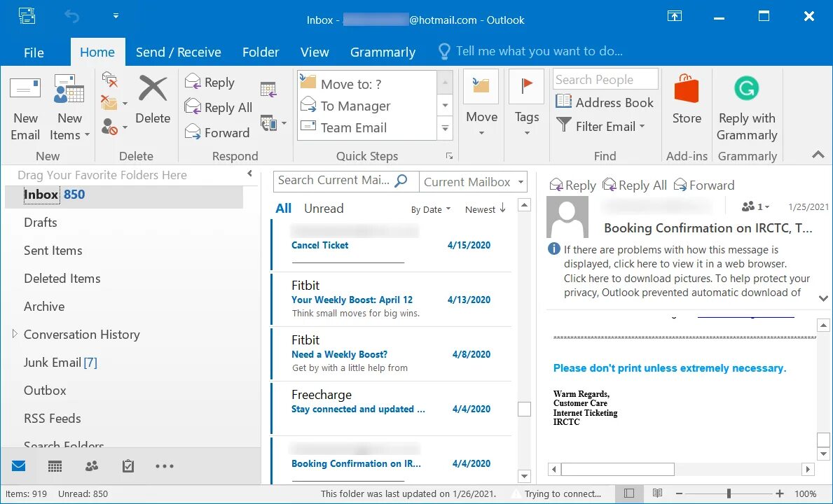This screenshot has width=833, height=504.
Task: Expand the Conversation History folder
Action: [x=15, y=334]
